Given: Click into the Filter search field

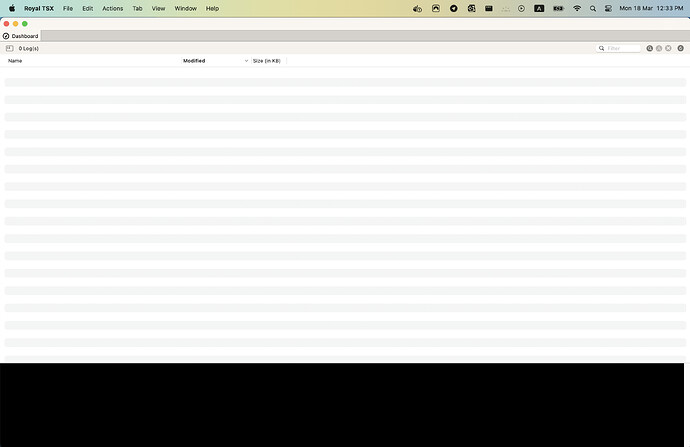Looking at the screenshot, I should 622,48.
